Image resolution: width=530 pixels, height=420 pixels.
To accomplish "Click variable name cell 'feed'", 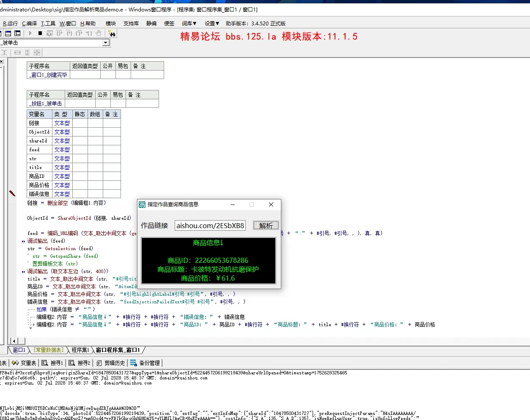I will (x=39, y=150).
